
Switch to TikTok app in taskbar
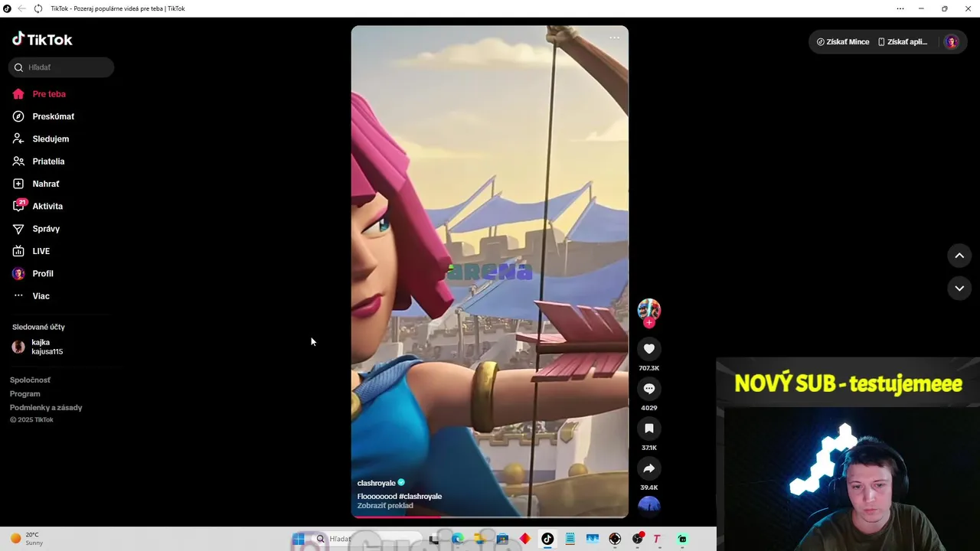[547, 539]
